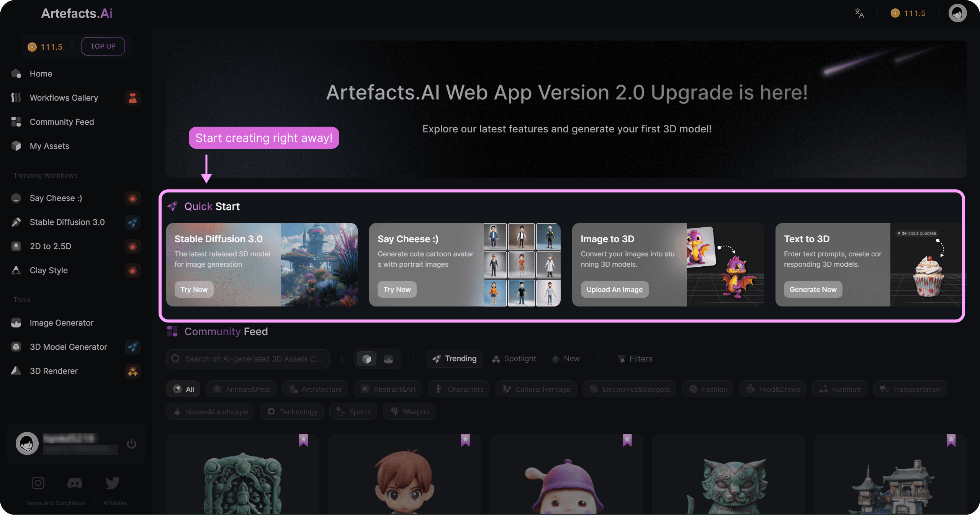Click the bookmark icon on the jade carving card
Viewport: 980px width, 515px height.
coord(303,440)
